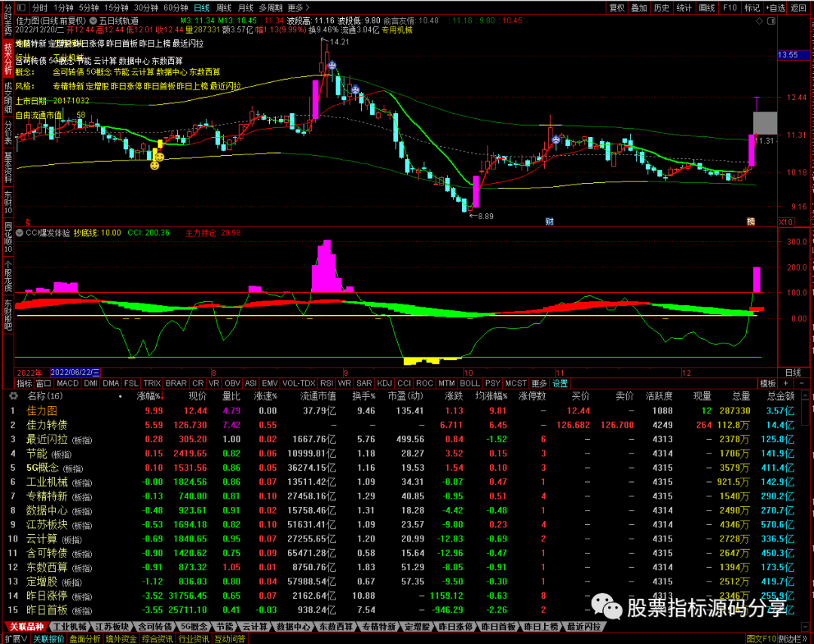Click the sad face marker near 11.31 in November
Image resolution: width=814 pixels, height=644 pixels.
(x=556, y=139)
